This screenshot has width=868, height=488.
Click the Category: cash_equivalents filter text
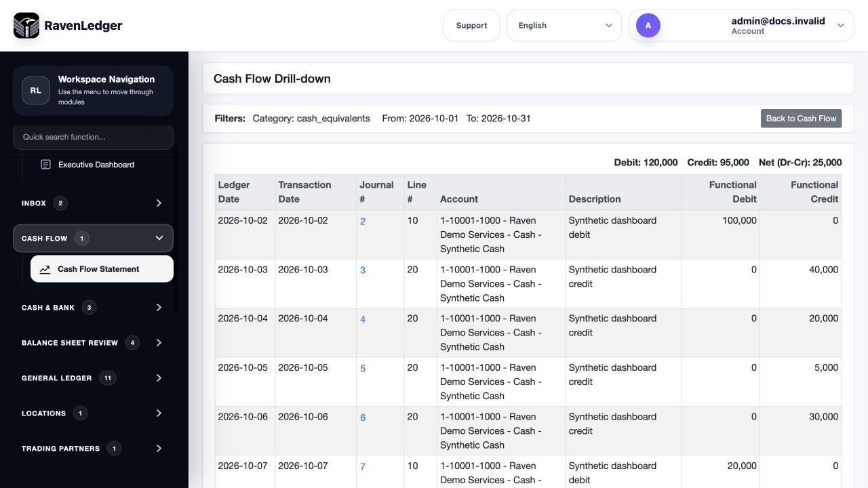pos(311,119)
